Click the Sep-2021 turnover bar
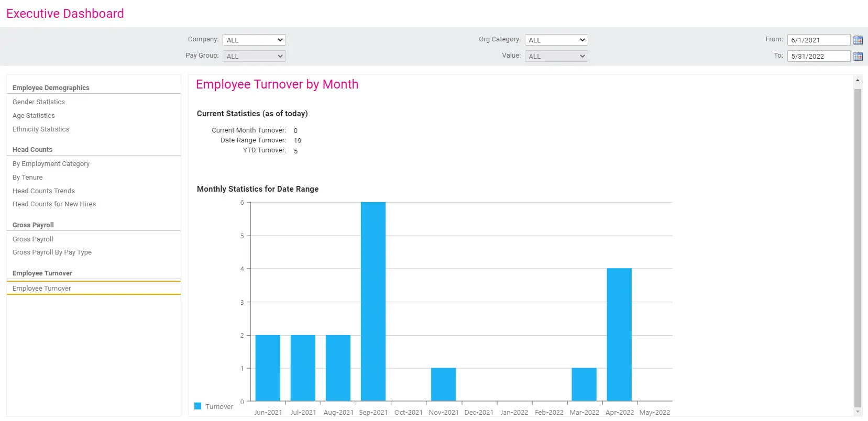Screen dimensions: 868x421 pyautogui.click(x=373, y=302)
